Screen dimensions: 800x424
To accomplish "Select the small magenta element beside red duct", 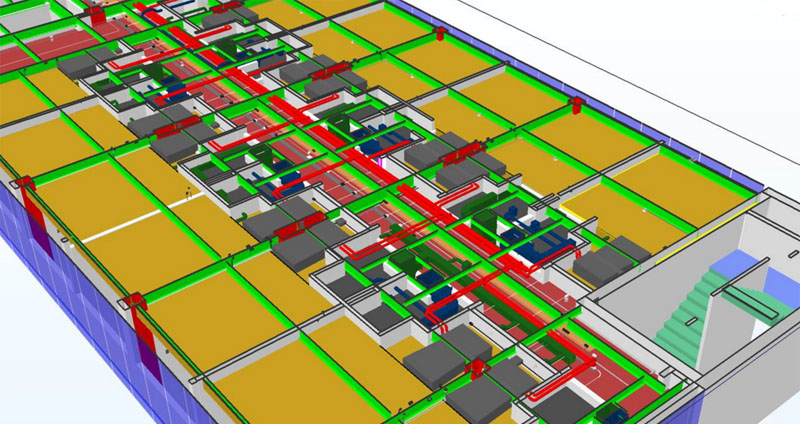I will click(381, 163).
